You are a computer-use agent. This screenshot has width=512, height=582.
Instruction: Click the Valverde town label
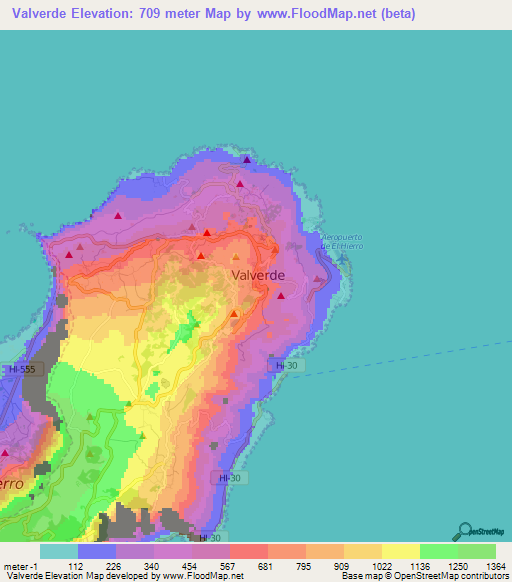coord(258,275)
